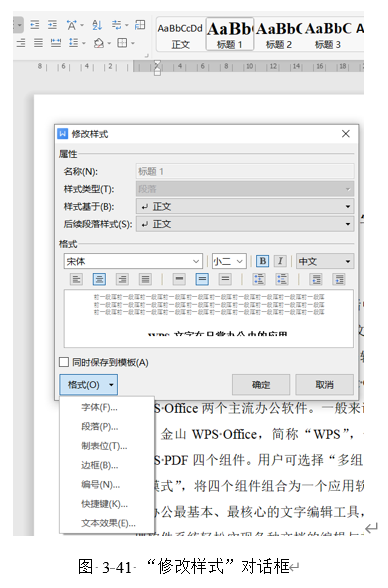388x588 pixels.
Task: Enable 同时保存到模板 checkbox
Action: coord(64,362)
